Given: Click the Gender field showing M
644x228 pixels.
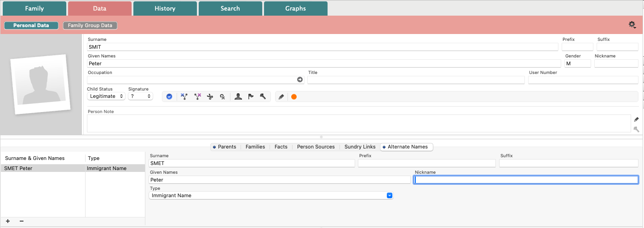Looking at the screenshot, I should 578,63.
